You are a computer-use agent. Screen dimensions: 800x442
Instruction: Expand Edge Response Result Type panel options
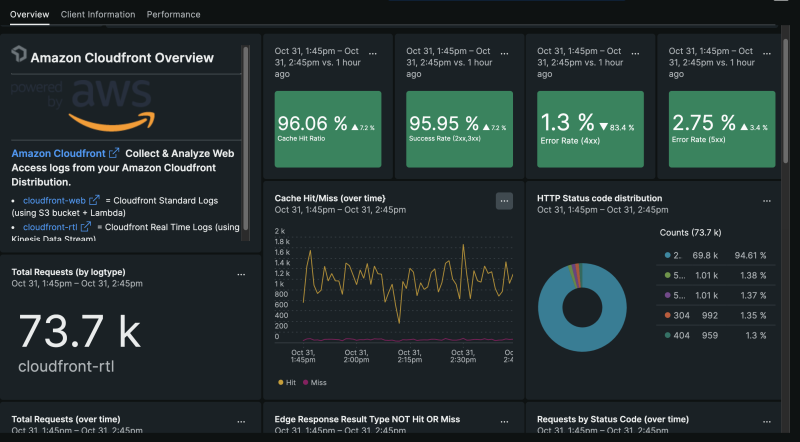(x=505, y=420)
